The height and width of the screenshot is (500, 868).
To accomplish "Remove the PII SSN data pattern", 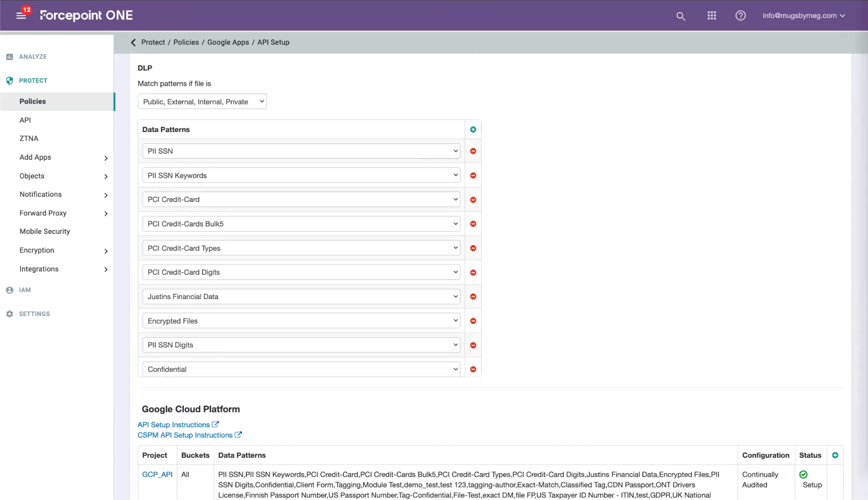I will (x=473, y=151).
